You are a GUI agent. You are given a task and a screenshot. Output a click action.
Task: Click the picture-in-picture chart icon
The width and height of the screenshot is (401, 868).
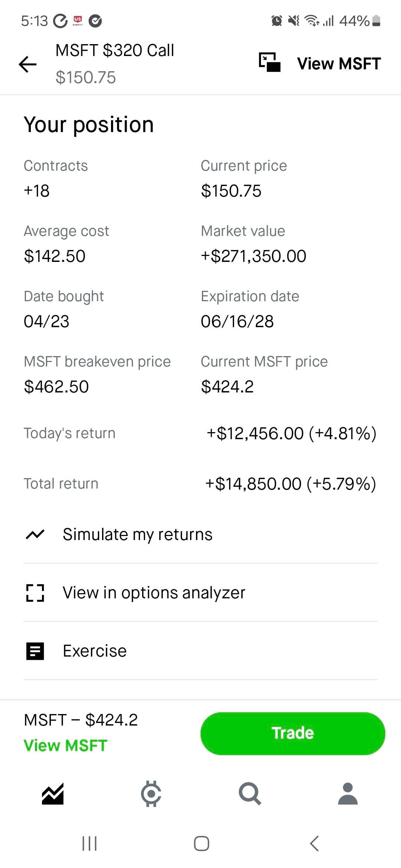[x=270, y=62]
